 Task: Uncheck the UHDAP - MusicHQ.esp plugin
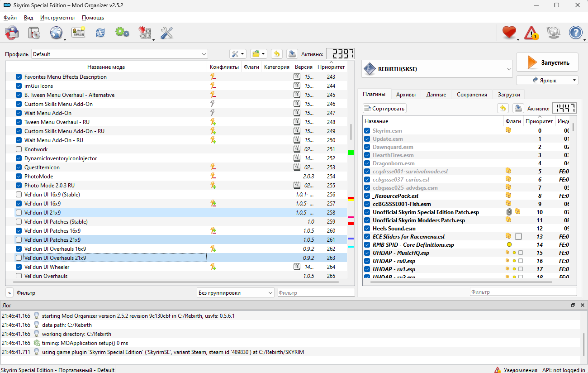coord(367,253)
